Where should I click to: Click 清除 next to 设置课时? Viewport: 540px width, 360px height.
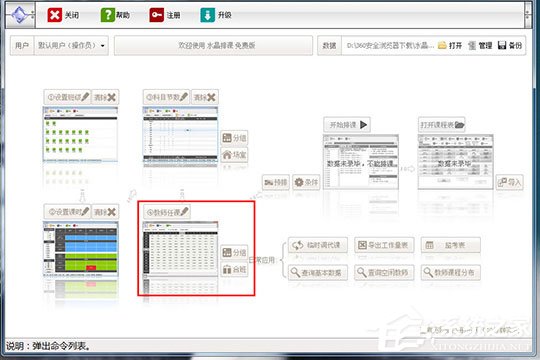tap(105, 212)
